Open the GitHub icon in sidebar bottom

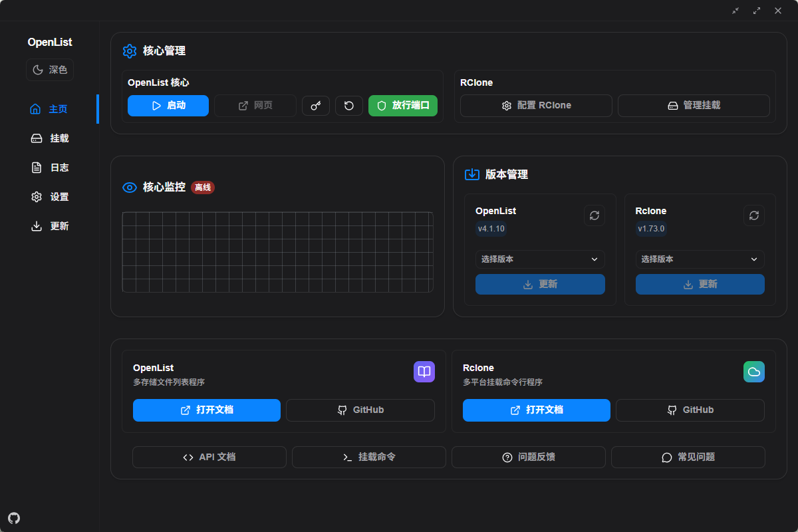click(x=14, y=518)
